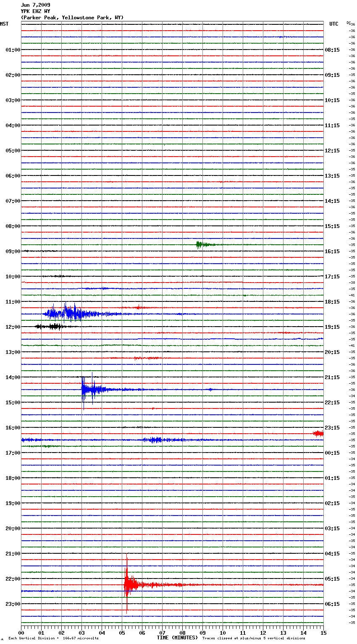Click minute tick '03' on time axis
357x644 pixels.
point(81,633)
